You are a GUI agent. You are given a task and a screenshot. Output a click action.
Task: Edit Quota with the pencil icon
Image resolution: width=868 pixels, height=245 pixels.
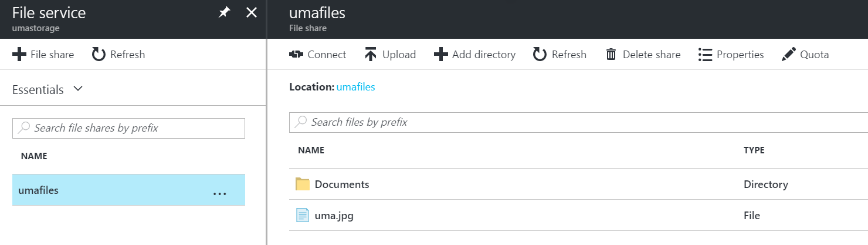[788, 55]
